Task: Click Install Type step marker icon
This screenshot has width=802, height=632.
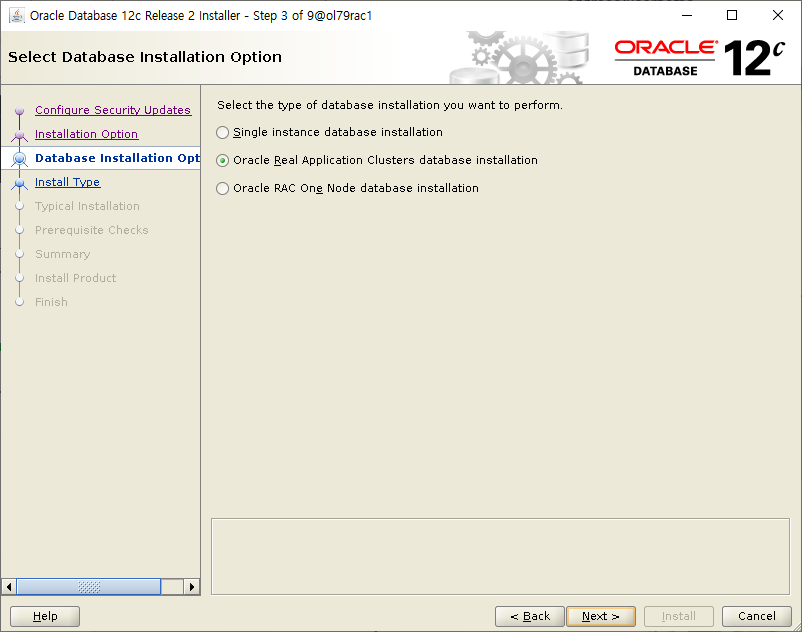Action: (x=19, y=183)
